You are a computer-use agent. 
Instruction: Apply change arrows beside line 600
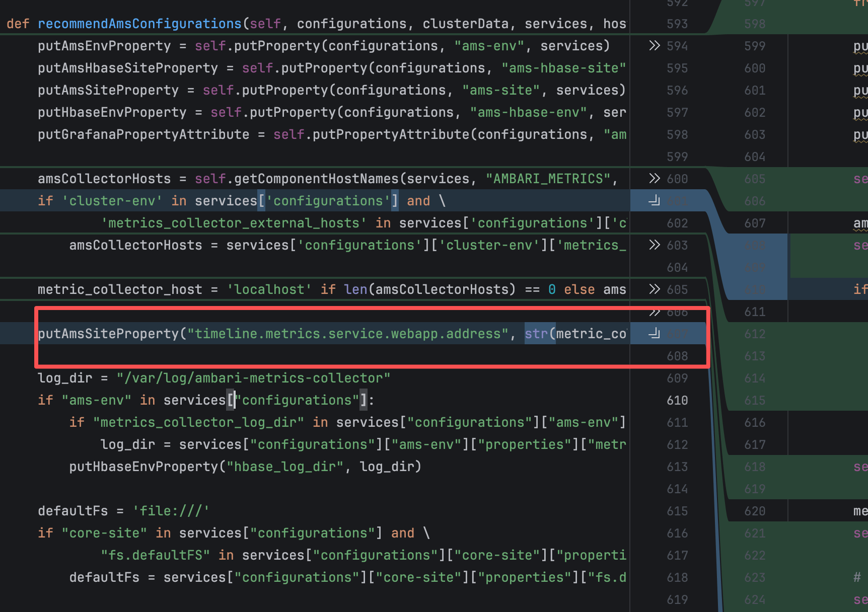(x=654, y=179)
